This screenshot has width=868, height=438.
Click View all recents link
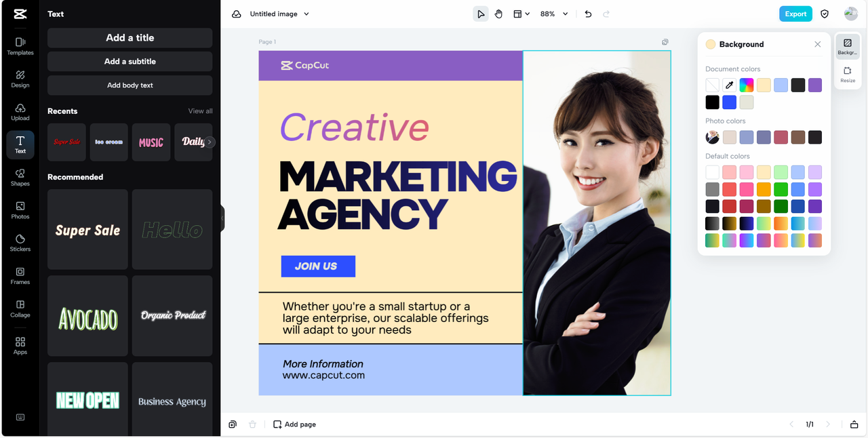pos(200,111)
